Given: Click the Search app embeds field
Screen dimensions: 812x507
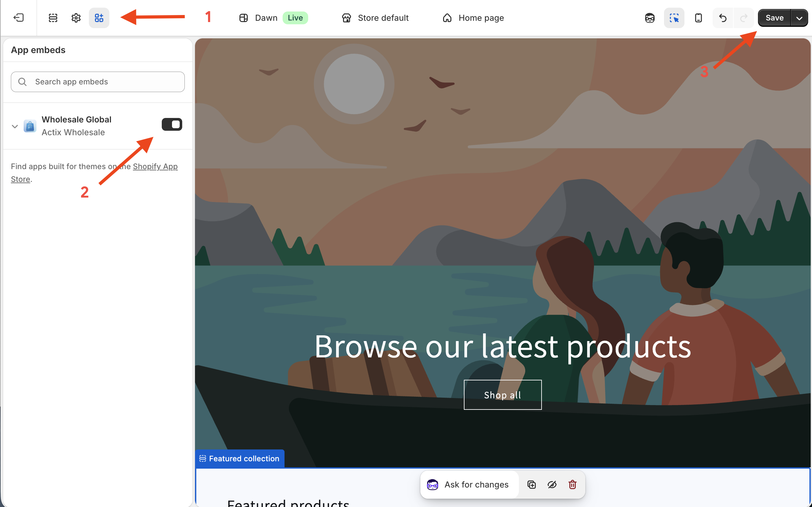Looking at the screenshot, I should point(97,82).
